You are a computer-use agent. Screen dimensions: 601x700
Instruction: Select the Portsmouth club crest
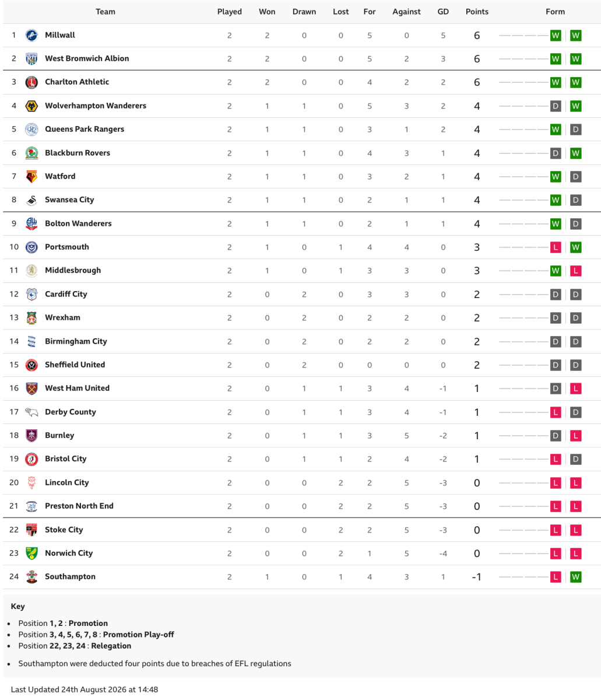tap(31, 247)
